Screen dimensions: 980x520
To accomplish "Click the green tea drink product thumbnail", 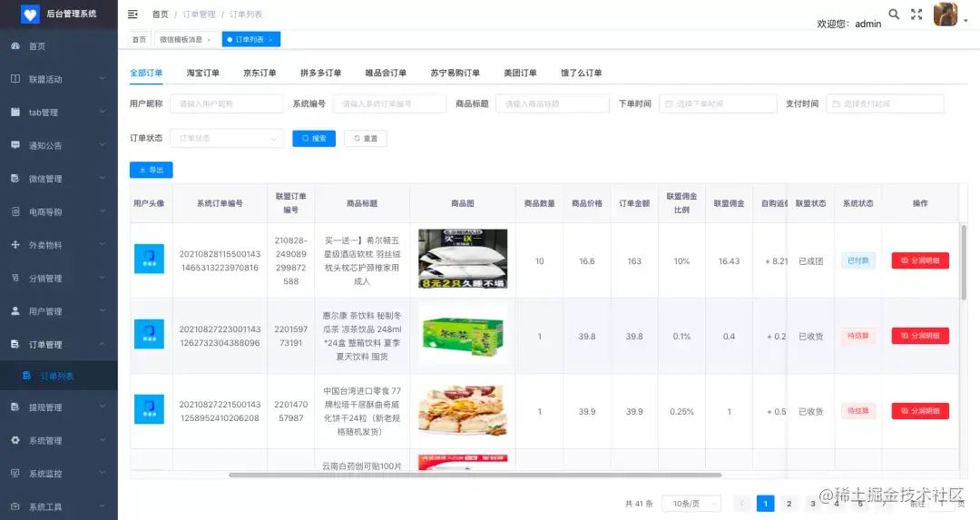I will pos(463,334).
